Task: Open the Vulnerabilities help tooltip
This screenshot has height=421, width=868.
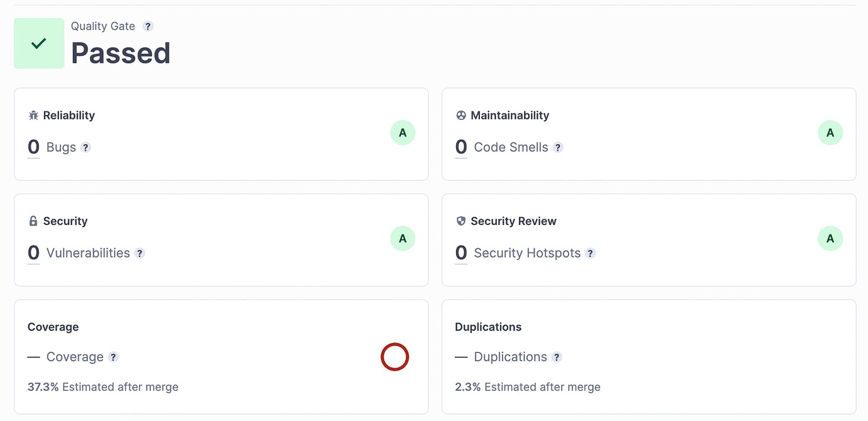Action: pyautogui.click(x=139, y=253)
